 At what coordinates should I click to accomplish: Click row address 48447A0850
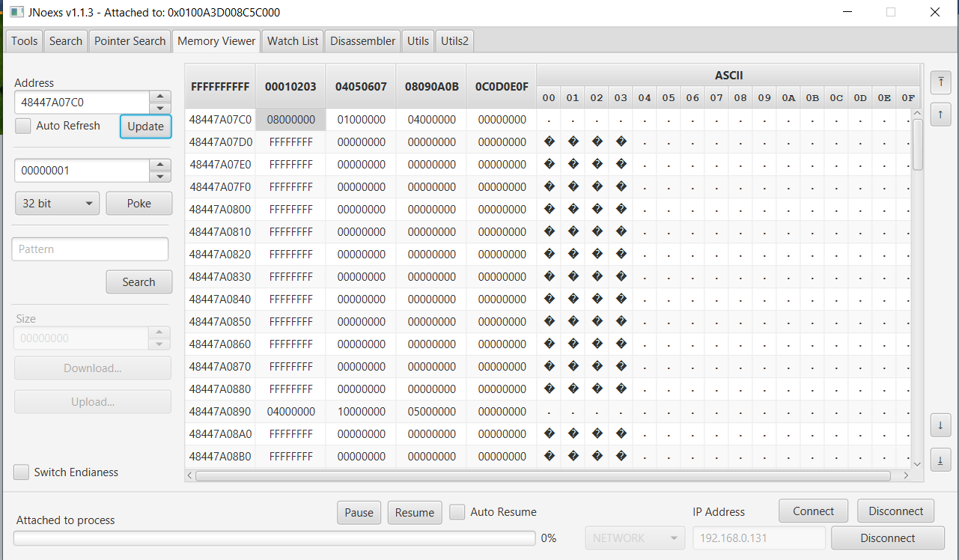[x=220, y=322]
